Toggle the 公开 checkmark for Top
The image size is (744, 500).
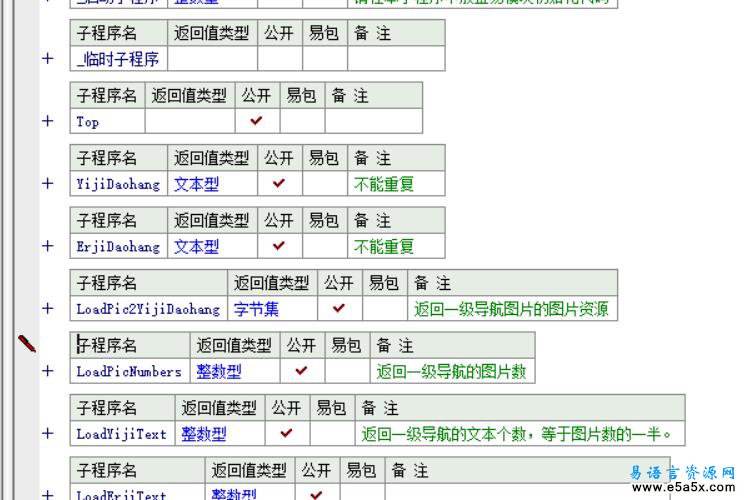point(257,121)
